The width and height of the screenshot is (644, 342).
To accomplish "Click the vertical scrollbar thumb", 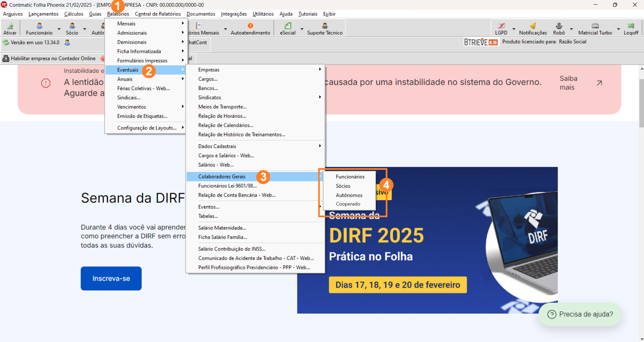I will click(x=642, y=103).
